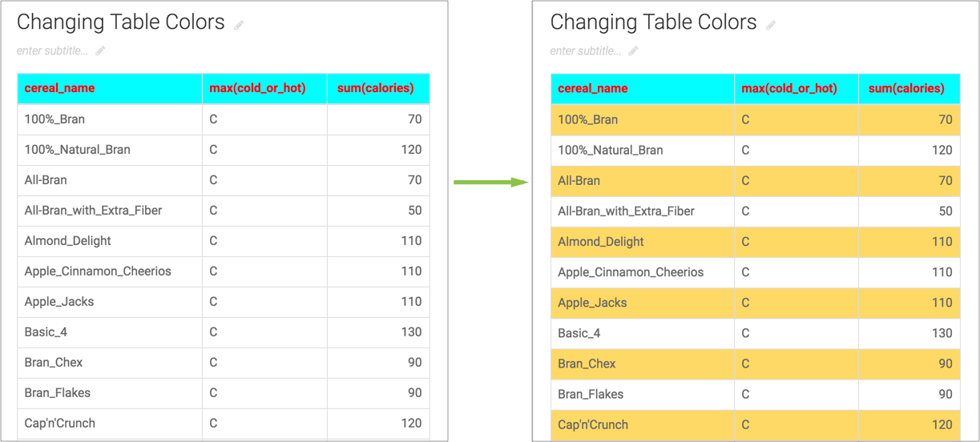The height and width of the screenshot is (442, 980).
Task: Click the 'Changing Table Colors' title above the unstriped table
Action: click(121, 22)
